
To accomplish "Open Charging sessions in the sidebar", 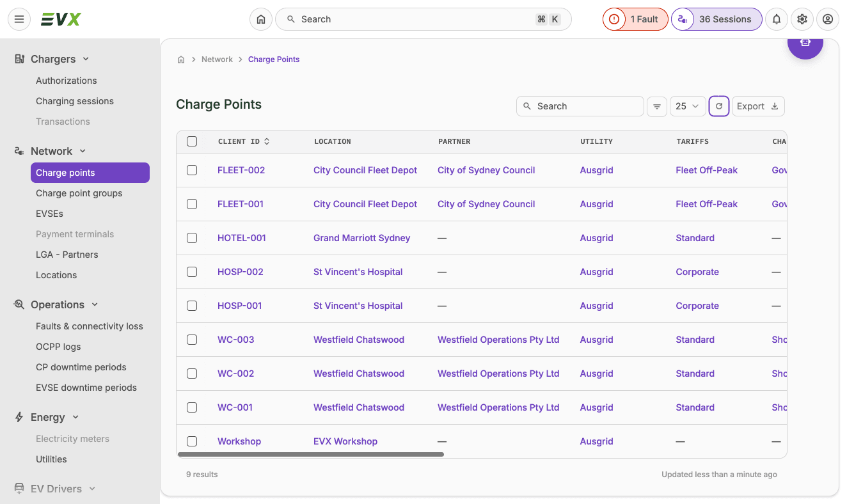I will click(x=75, y=101).
